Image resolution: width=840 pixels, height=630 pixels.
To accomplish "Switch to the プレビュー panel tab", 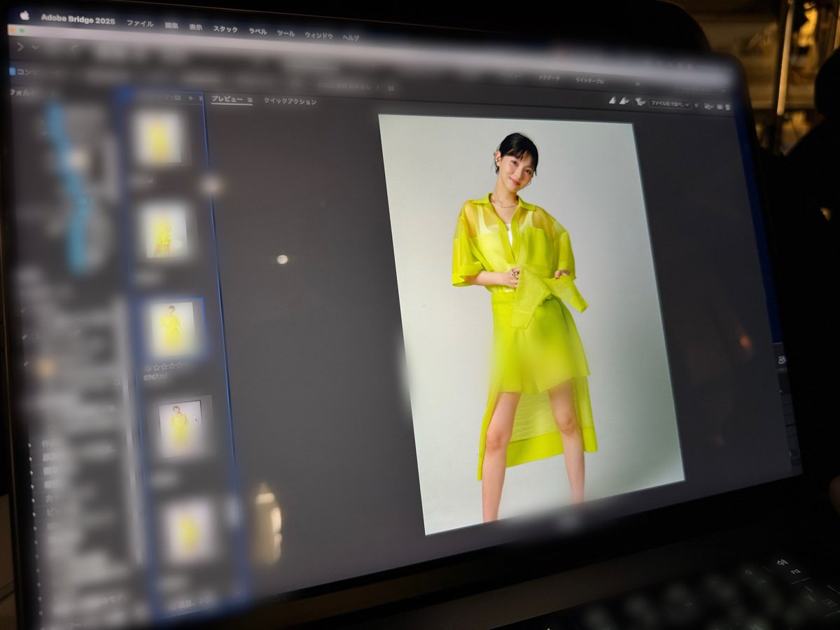I will point(227,99).
